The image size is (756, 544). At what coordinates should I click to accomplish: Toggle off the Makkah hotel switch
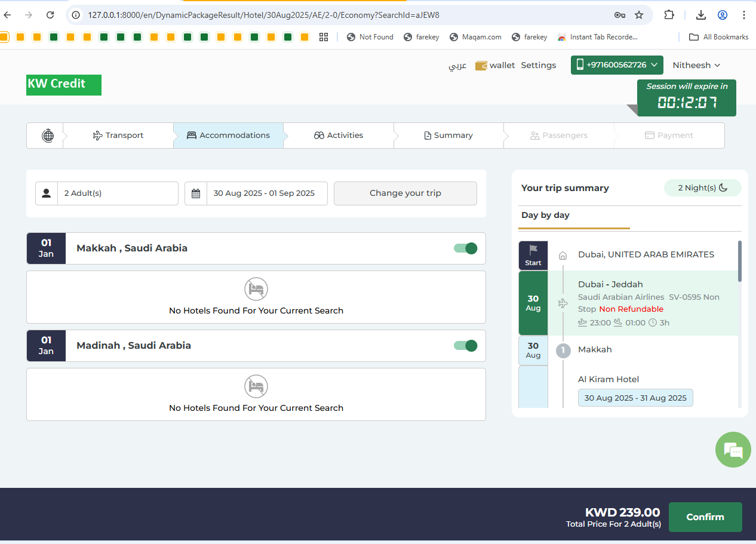tap(465, 248)
